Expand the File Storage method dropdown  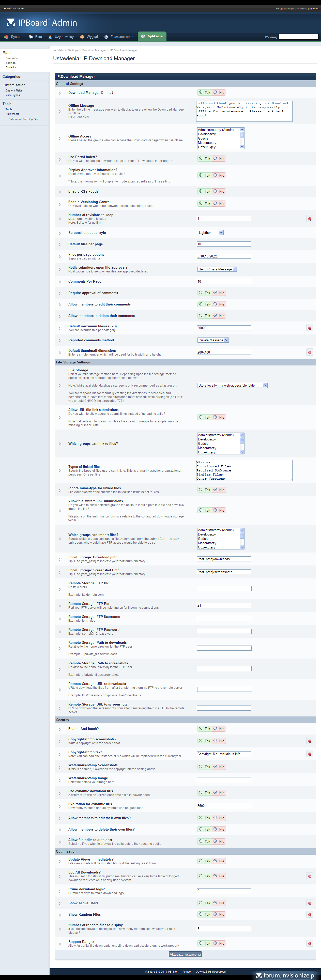click(x=232, y=385)
